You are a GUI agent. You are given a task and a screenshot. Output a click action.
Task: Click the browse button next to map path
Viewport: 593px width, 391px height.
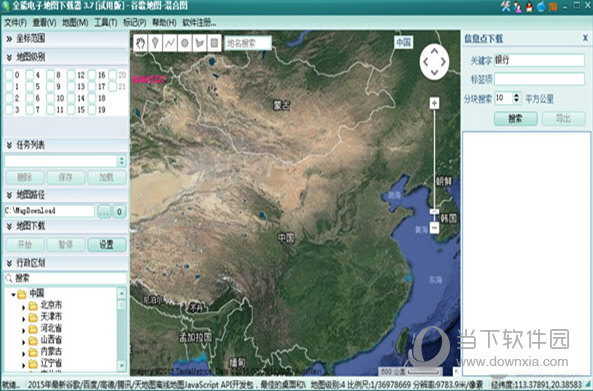(x=104, y=211)
